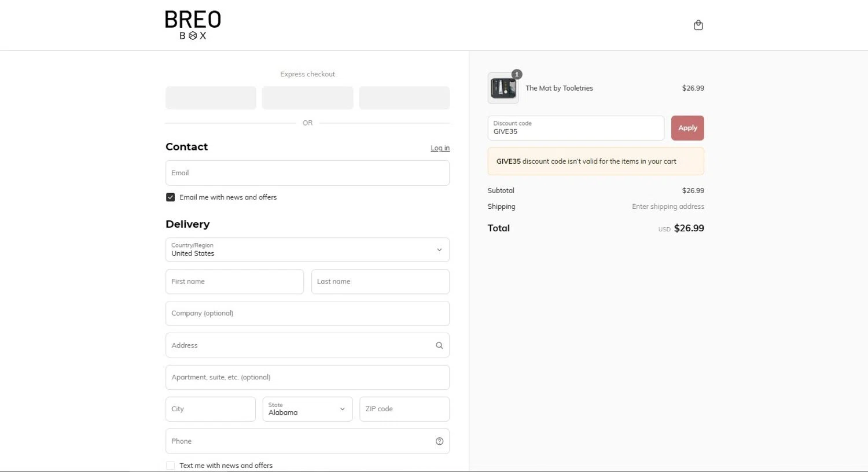
Task: Click the BREO BOX logo
Action: pyautogui.click(x=193, y=25)
